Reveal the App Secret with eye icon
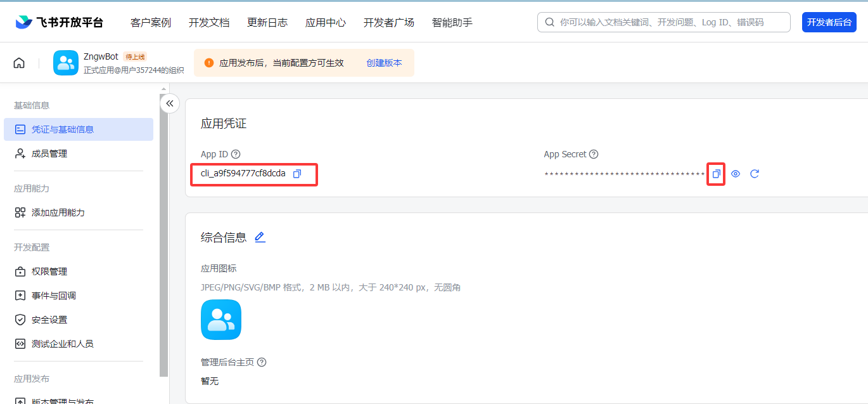Viewport: 868px width, 404px height. coord(736,174)
